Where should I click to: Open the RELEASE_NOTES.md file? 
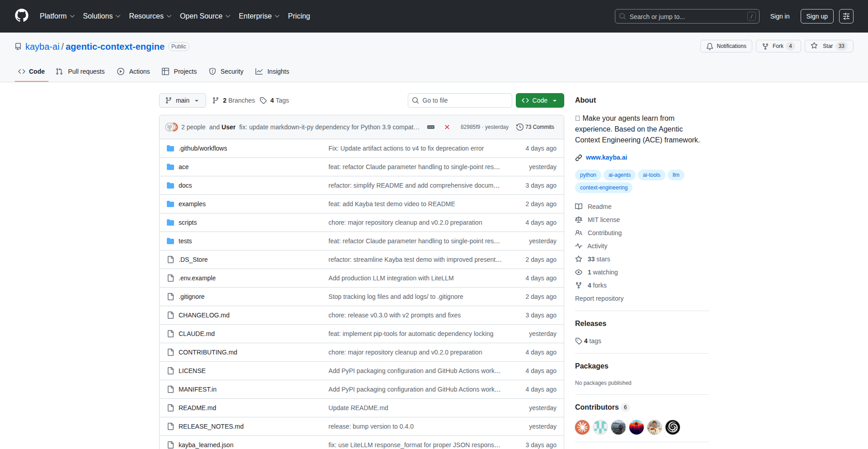[211, 426]
